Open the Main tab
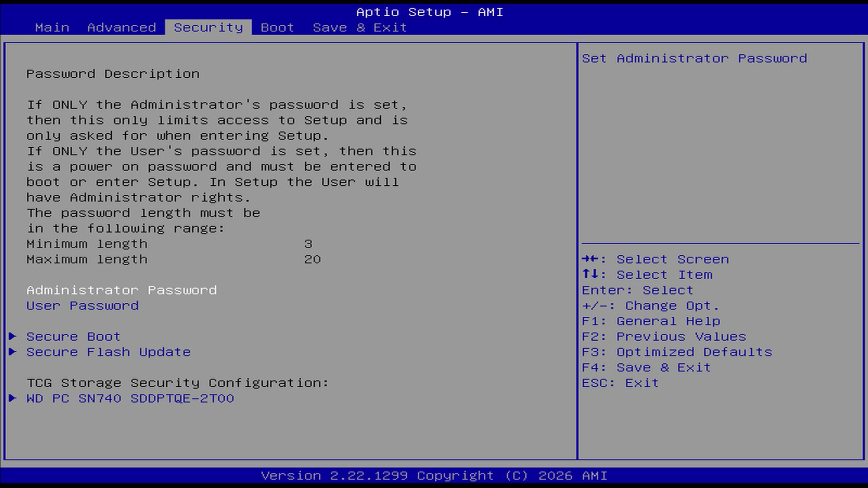The width and height of the screenshot is (868, 488). pyautogui.click(x=52, y=28)
